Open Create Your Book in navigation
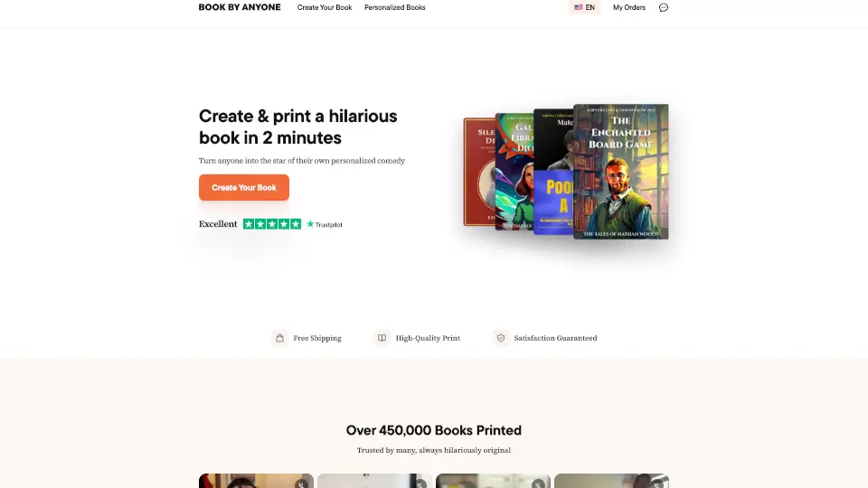 click(325, 7)
